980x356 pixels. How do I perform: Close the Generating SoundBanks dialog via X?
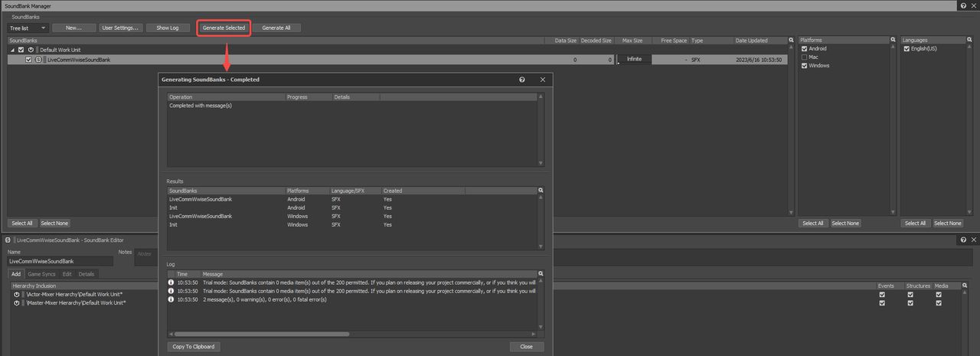(543, 80)
